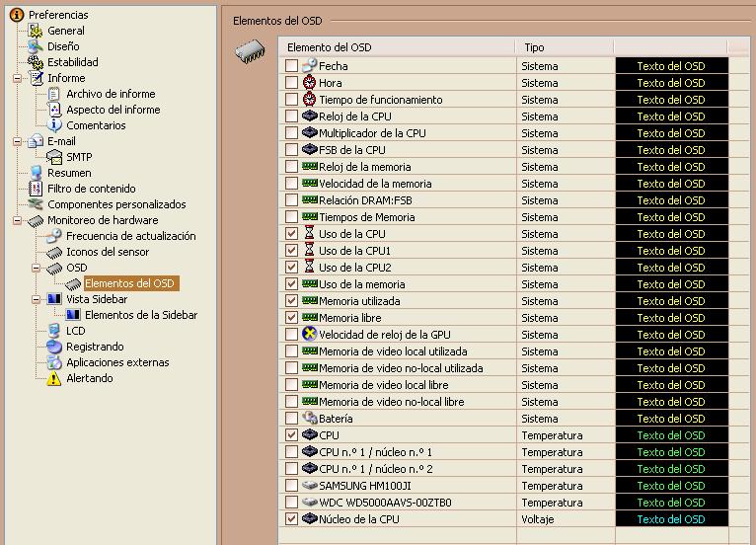Viewport: 756px width, 545px height.
Task: Click the Iconos del sensor icon
Action: click(54, 252)
